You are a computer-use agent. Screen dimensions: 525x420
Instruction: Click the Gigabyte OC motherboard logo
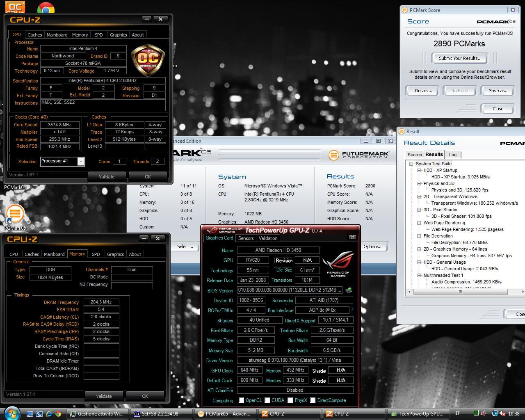148,60
